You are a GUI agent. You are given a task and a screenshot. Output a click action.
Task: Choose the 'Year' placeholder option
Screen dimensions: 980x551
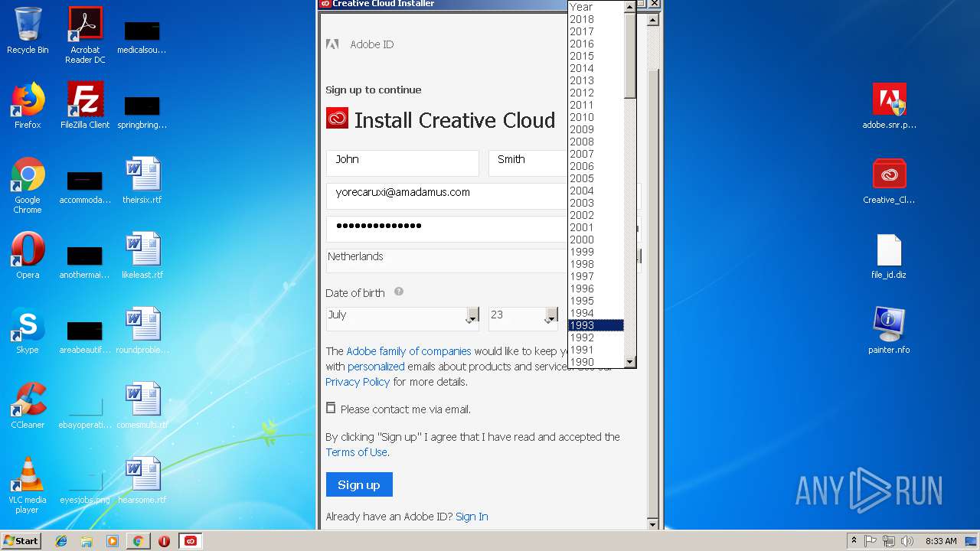click(x=596, y=7)
